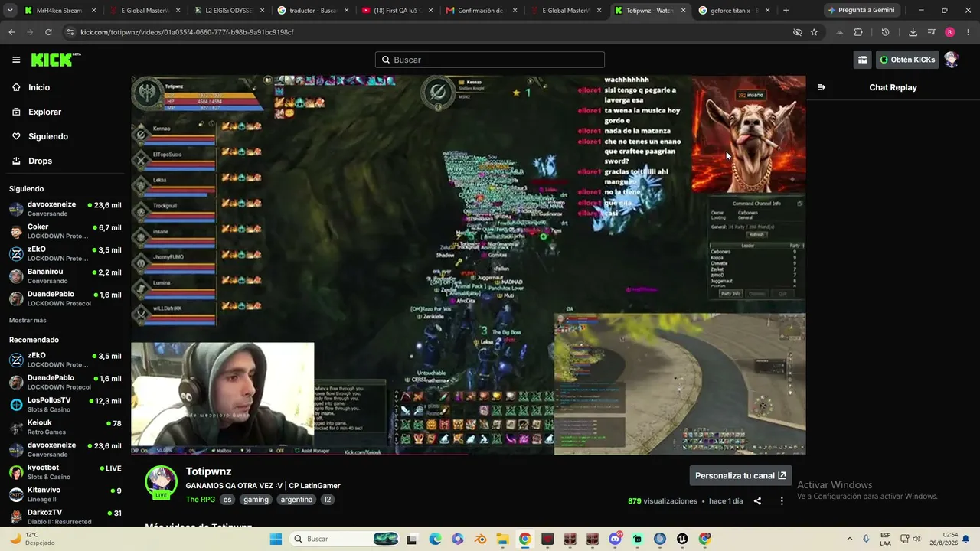Image resolution: width=980 pixels, height=551 pixels.
Task: Show hidden system tray icons
Action: (x=851, y=539)
